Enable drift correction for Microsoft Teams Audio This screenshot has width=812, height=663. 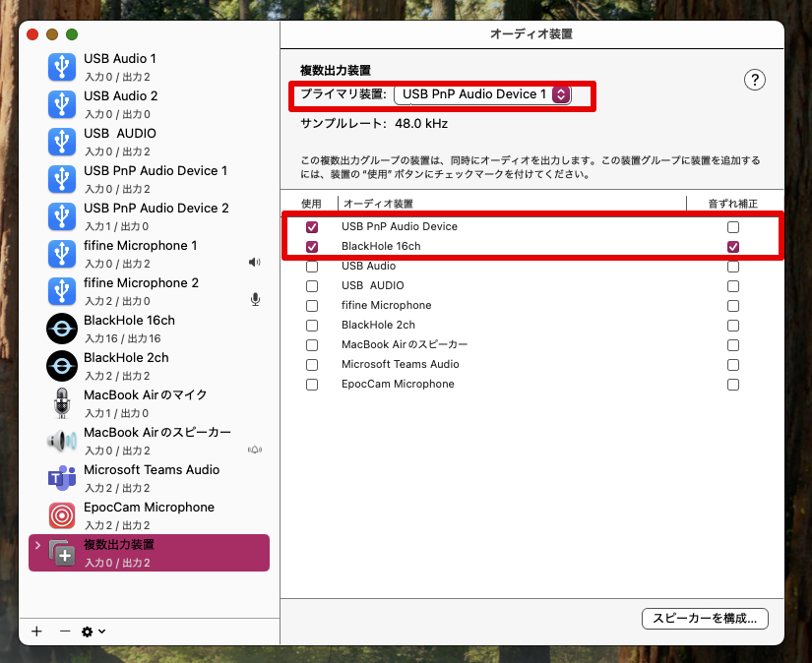pyautogui.click(x=732, y=365)
